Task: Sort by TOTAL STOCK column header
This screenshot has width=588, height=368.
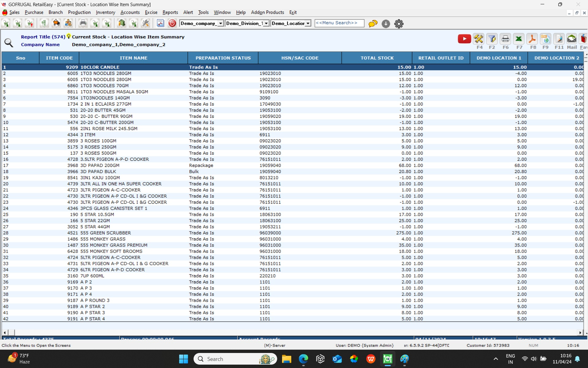Action: 377,58
